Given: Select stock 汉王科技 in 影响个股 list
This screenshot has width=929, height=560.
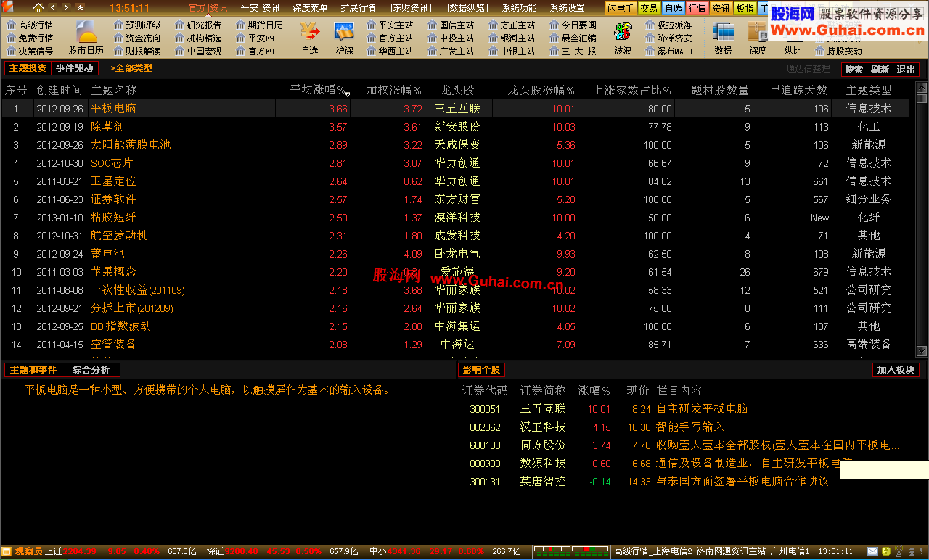Looking at the screenshot, I should pyautogui.click(x=543, y=427).
